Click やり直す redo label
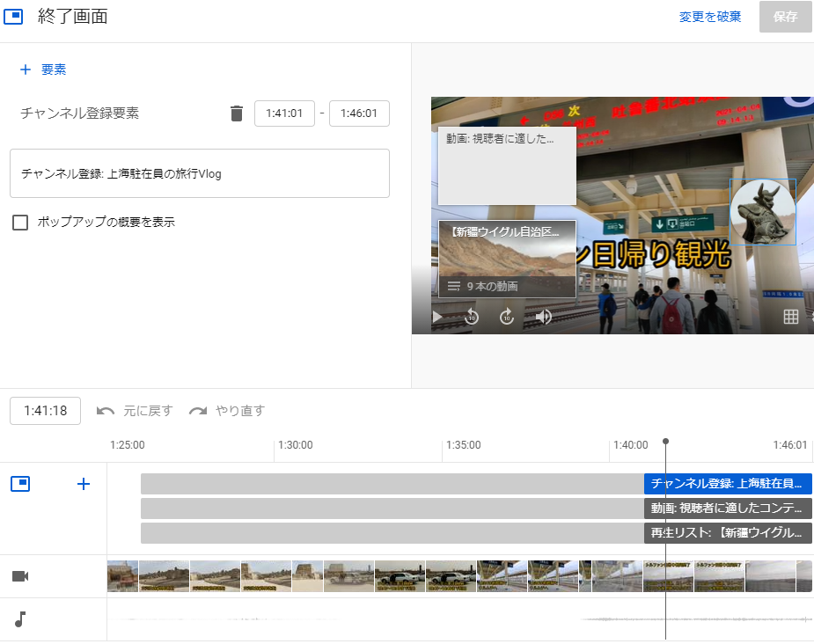 pos(240,411)
